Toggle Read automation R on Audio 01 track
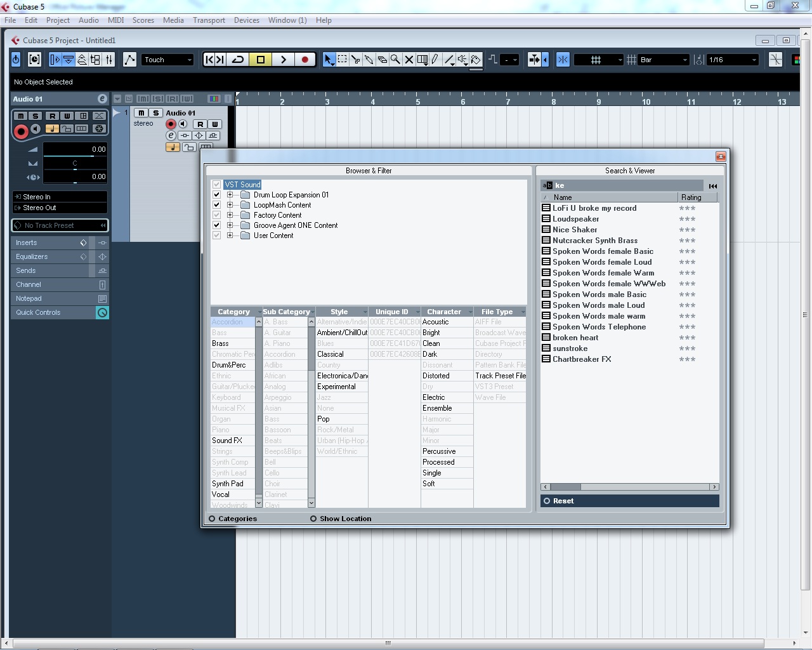The image size is (812, 650). tap(200, 124)
